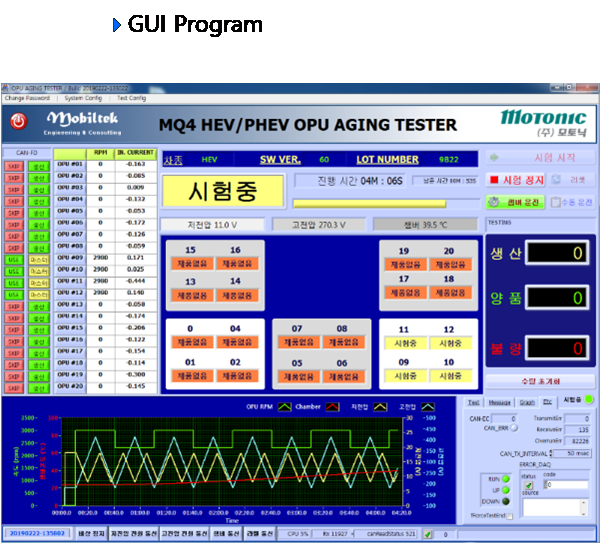Click the 양품 good count display
Image resolution: width=601 pixels, height=544 pixels.
point(557,297)
